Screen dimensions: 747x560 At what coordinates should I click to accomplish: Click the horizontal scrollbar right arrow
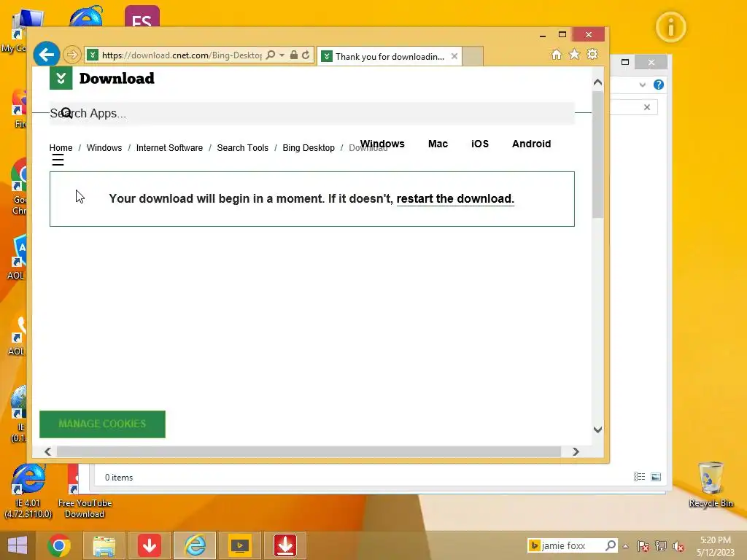pyautogui.click(x=576, y=451)
